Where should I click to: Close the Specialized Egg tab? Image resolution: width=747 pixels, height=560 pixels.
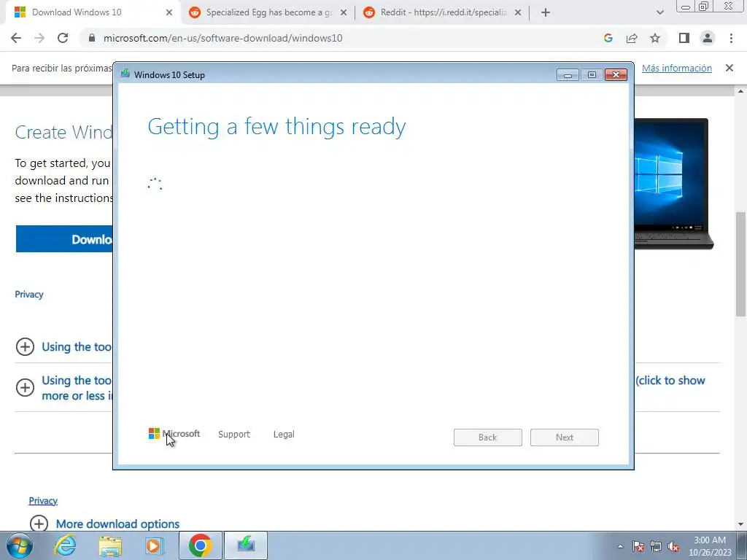pyautogui.click(x=344, y=12)
